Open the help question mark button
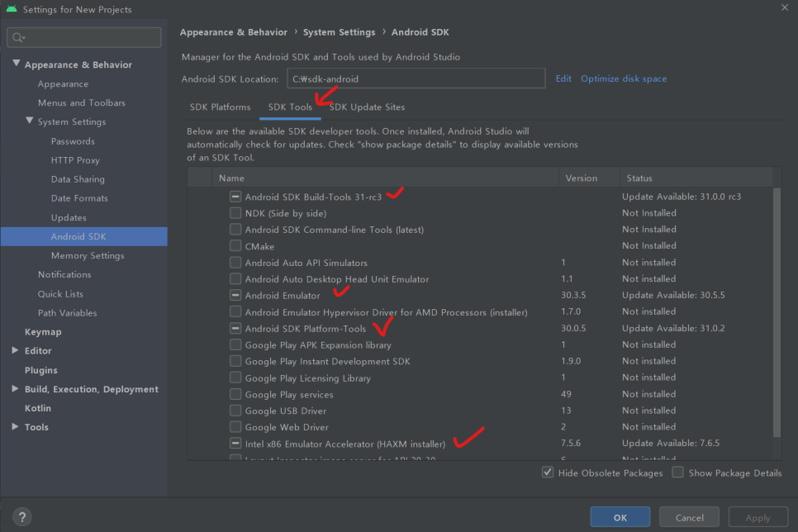The height and width of the screenshot is (532, 798). (21, 517)
